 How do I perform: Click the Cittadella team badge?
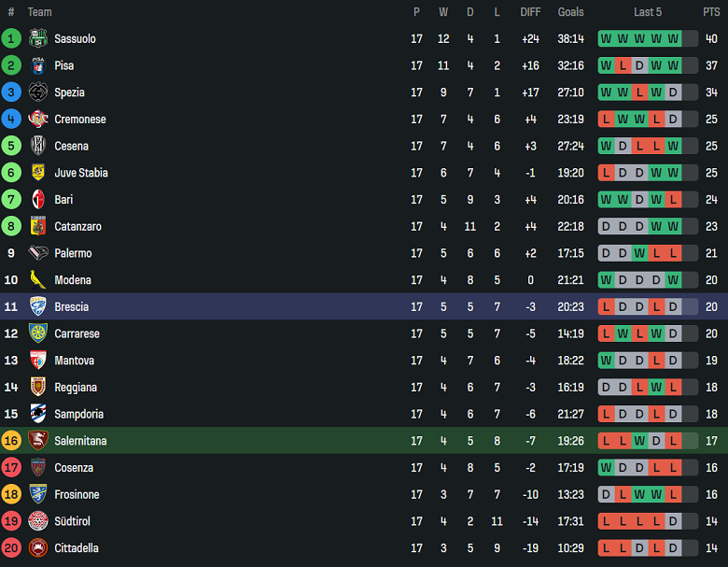(38, 548)
